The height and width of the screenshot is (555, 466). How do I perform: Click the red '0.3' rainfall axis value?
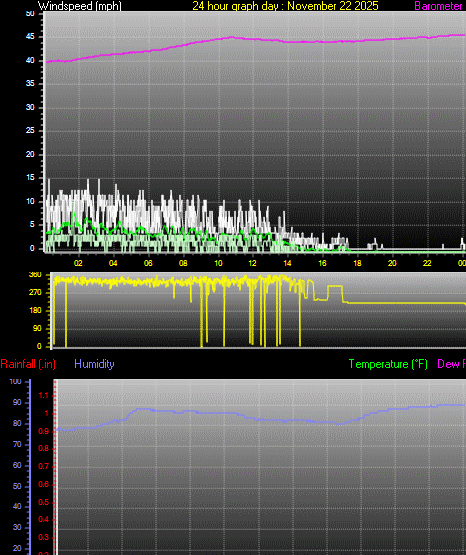[x=44, y=537]
